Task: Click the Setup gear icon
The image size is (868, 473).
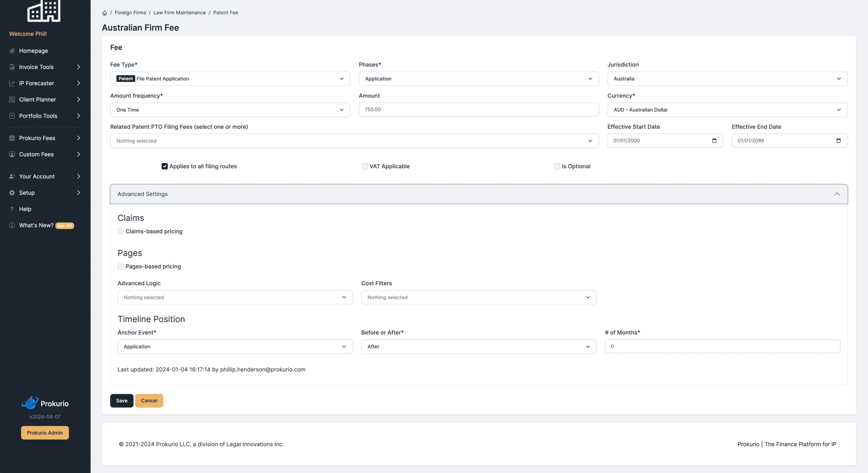Action: tap(12, 193)
